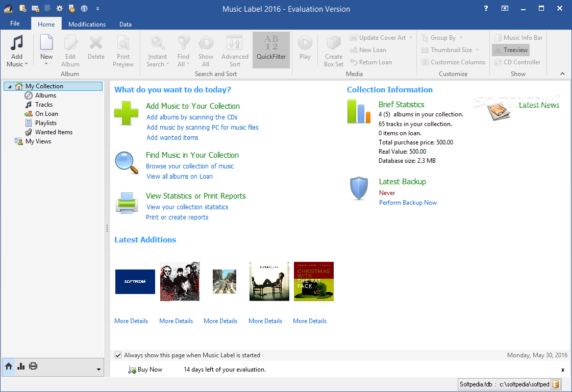Click the Softpedia album cover thumbnail
The image size is (572, 392).
click(135, 281)
